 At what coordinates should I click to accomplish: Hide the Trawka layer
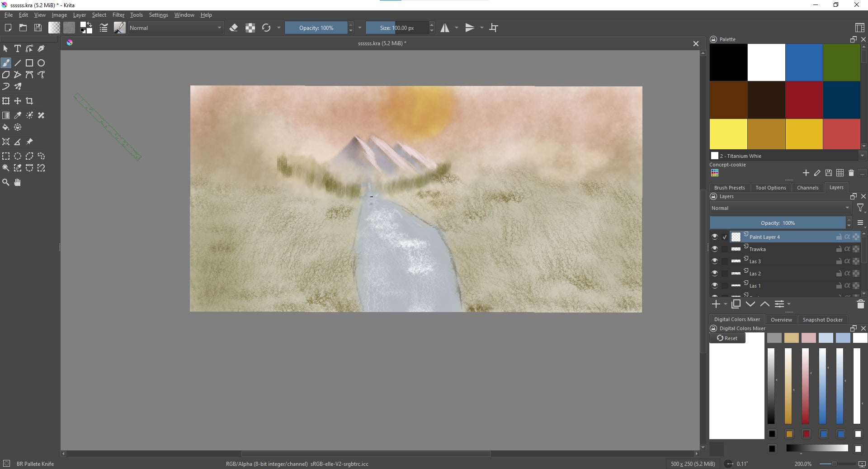click(x=714, y=249)
